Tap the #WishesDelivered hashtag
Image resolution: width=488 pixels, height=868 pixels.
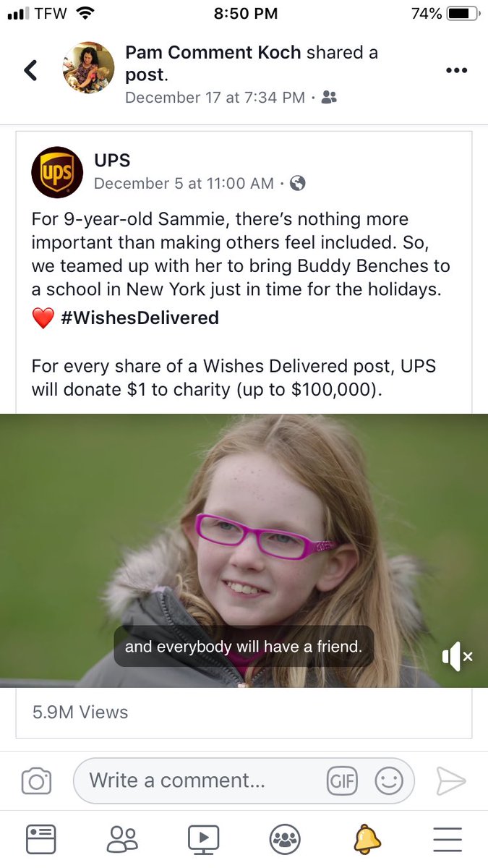pos(140,318)
